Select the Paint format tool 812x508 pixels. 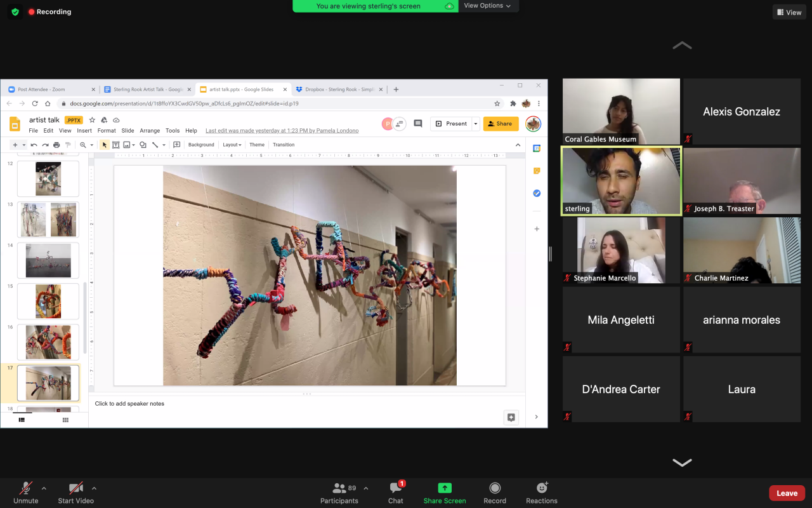68,145
